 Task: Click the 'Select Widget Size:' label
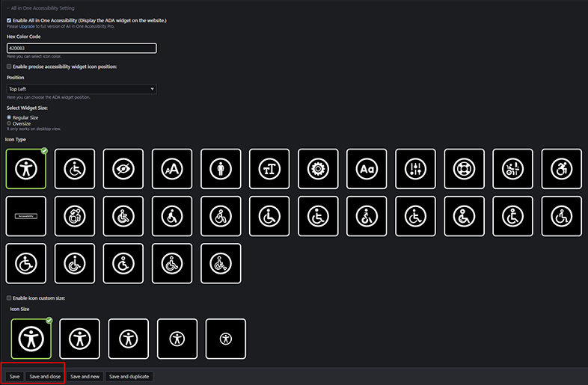(x=27, y=108)
